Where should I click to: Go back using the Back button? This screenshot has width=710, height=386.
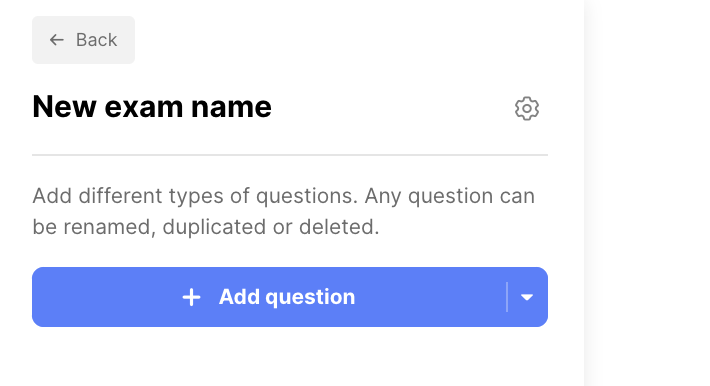(83, 40)
